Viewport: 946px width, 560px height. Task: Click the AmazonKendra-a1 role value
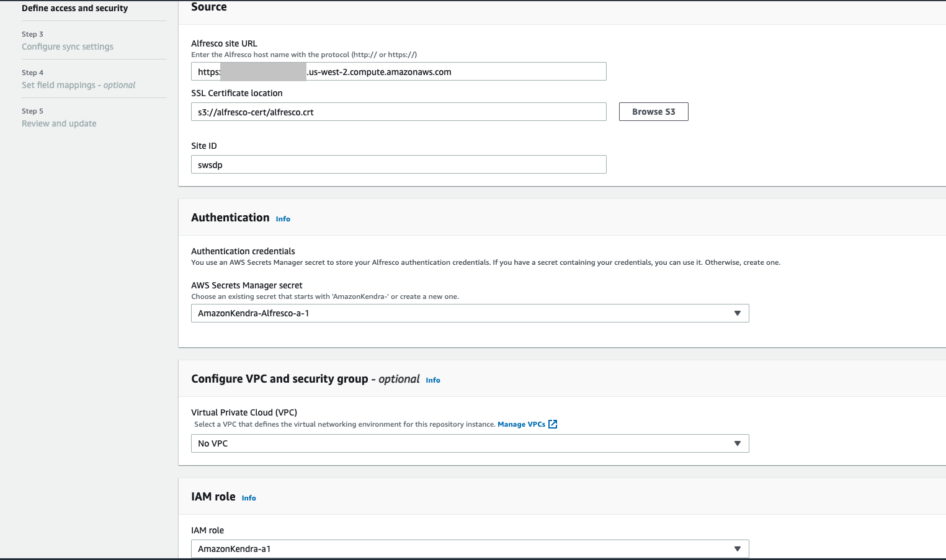234,549
